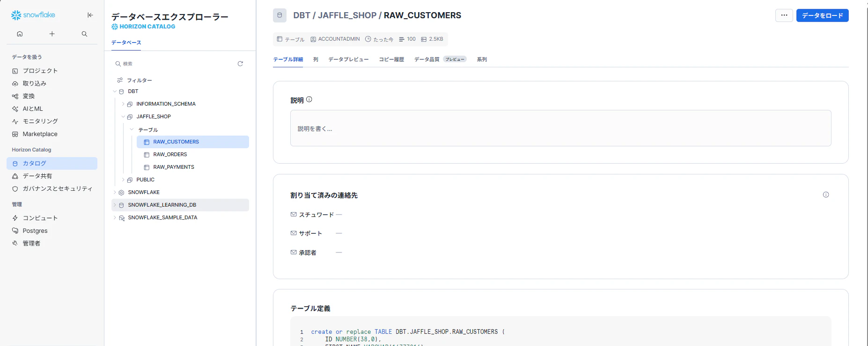
Task: Expand the PUBLIC schema
Action: click(x=123, y=180)
